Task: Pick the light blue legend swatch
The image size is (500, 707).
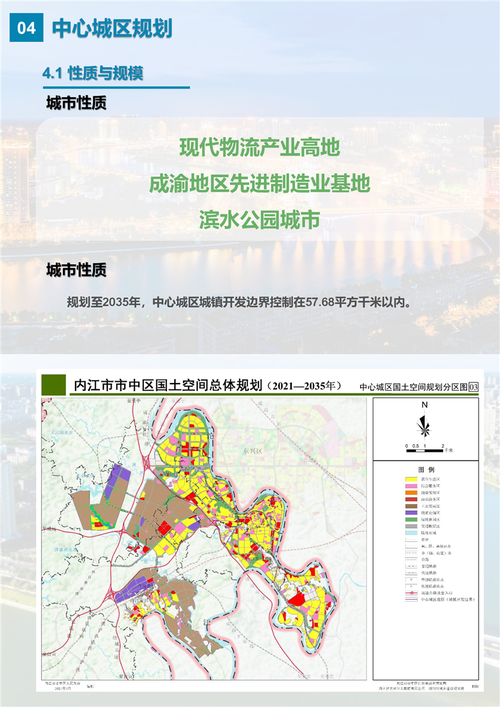Action: coord(411,533)
